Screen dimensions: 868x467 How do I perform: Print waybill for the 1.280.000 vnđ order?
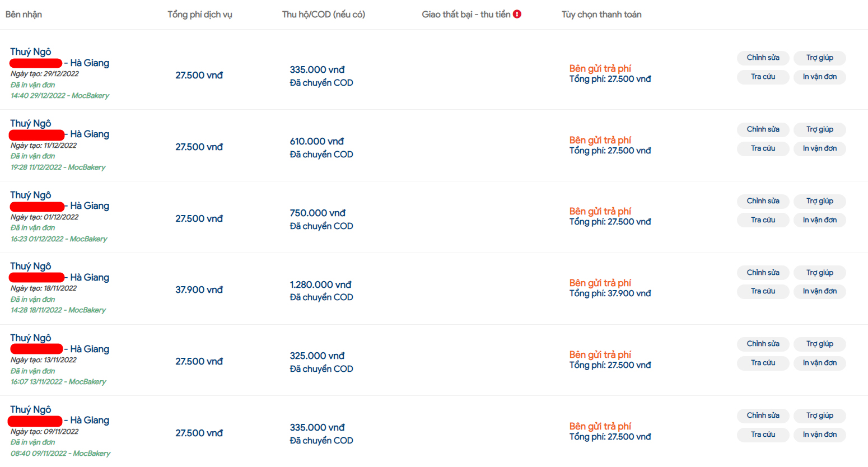pyautogui.click(x=819, y=291)
